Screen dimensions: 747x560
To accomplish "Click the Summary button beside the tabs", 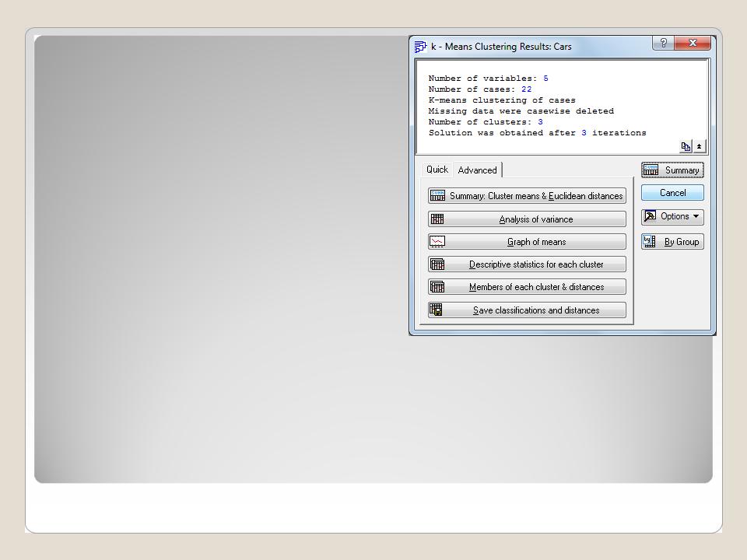I will [x=672, y=170].
